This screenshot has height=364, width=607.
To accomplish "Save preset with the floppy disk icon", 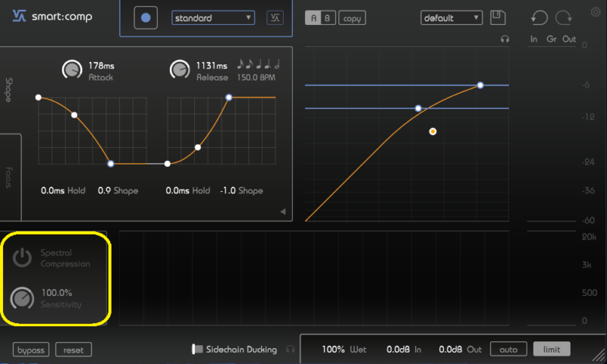I will pyautogui.click(x=498, y=17).
